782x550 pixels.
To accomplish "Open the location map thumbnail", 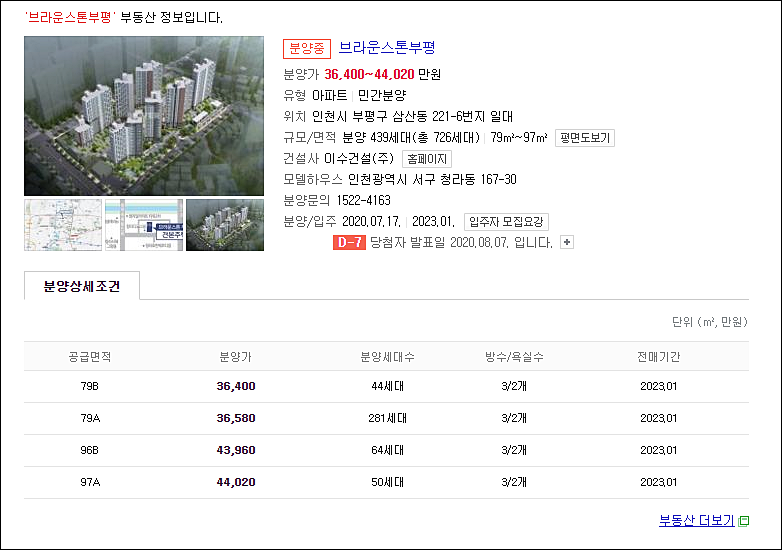I will tap(63, 225).
